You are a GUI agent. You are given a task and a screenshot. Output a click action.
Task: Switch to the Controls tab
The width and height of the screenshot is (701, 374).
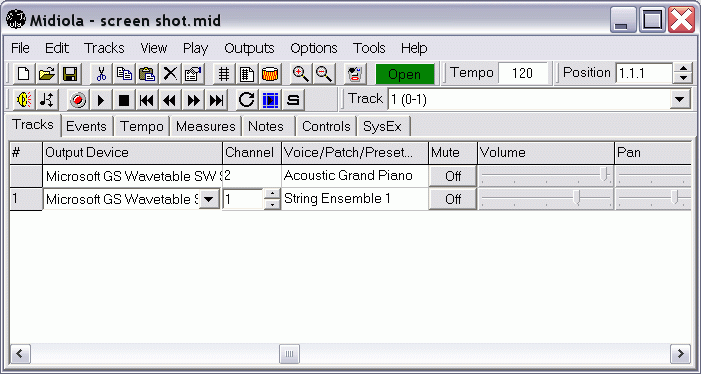tap(326, 126)
